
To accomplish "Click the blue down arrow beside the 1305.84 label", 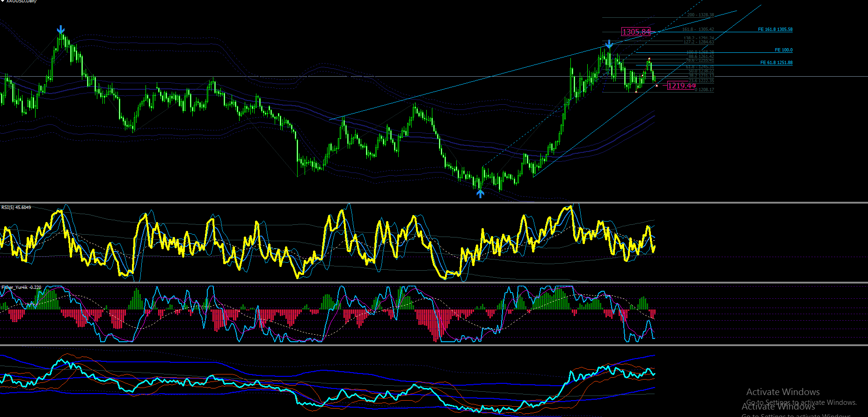I will tap(609, 44).
